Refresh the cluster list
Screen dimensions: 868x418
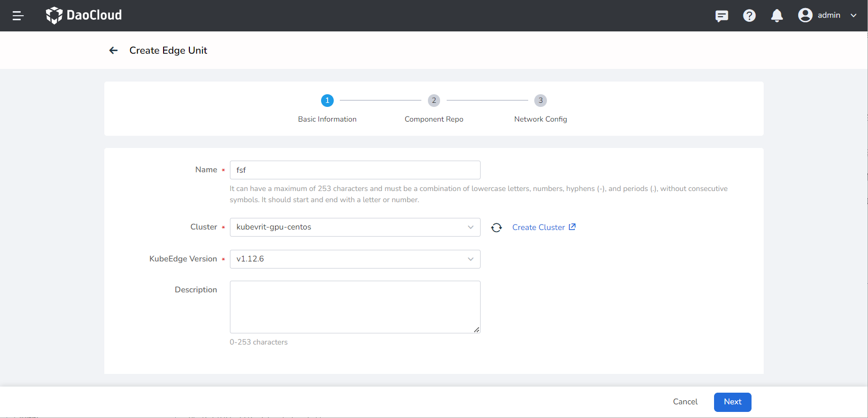point(496,227)
